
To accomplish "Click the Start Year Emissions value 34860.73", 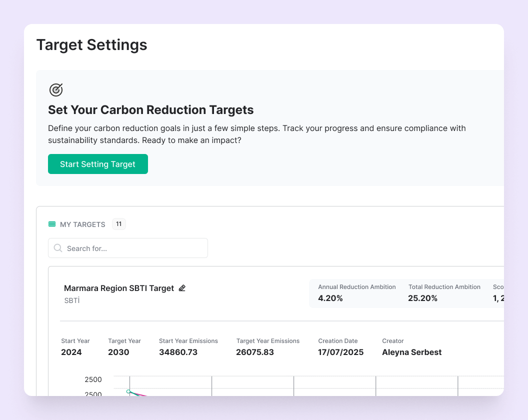I will point(178,352).
